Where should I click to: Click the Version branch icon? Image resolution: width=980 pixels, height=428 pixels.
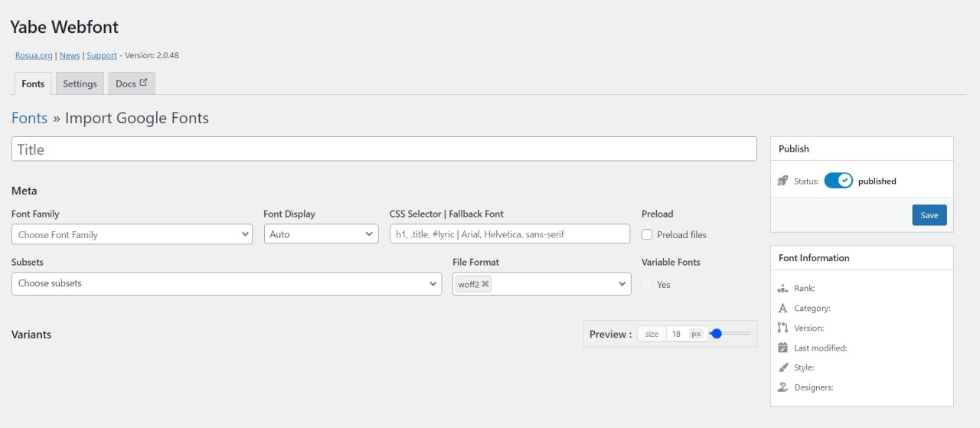pos(782,328)
